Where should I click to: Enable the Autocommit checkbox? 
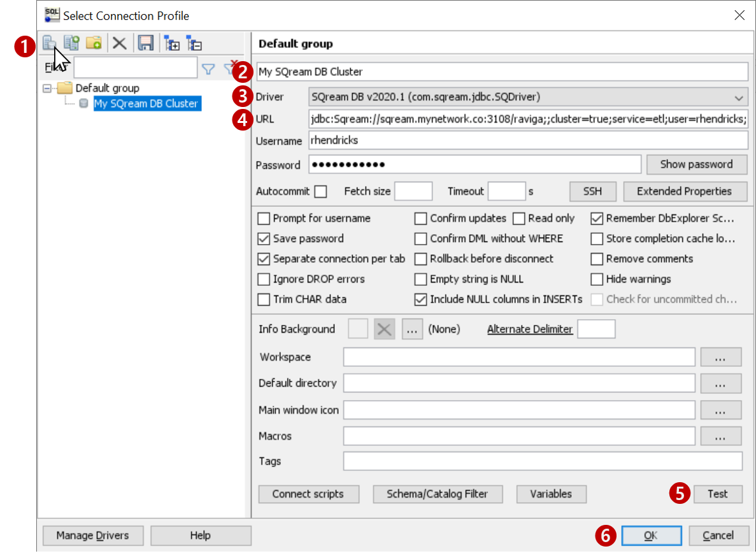click(x=320, y=191)
